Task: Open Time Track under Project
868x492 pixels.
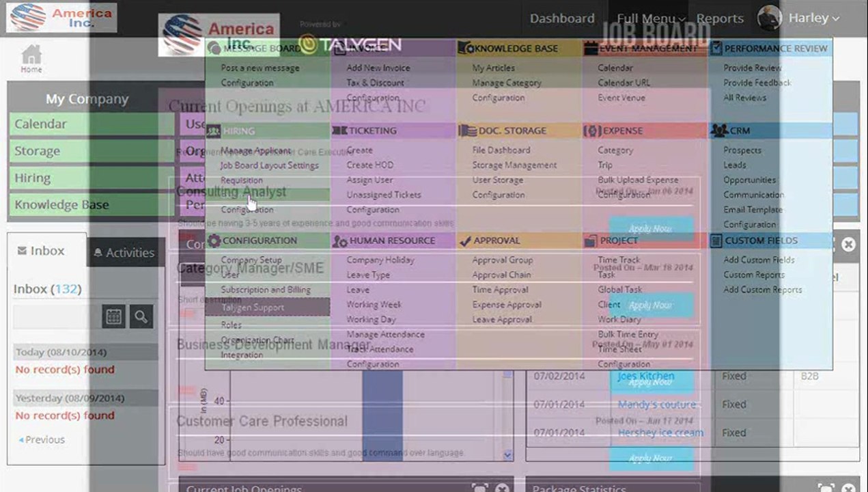Action: pos(619,260)
